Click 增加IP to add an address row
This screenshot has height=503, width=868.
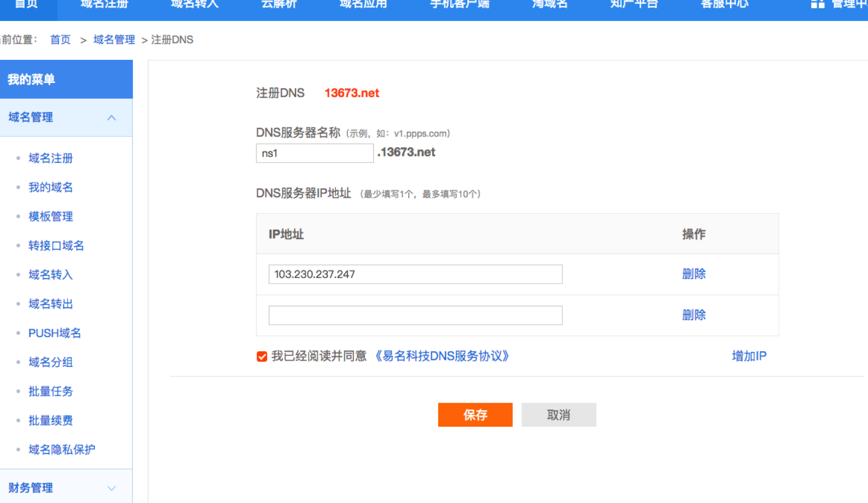pyautogui.click(x=749, y=356)
